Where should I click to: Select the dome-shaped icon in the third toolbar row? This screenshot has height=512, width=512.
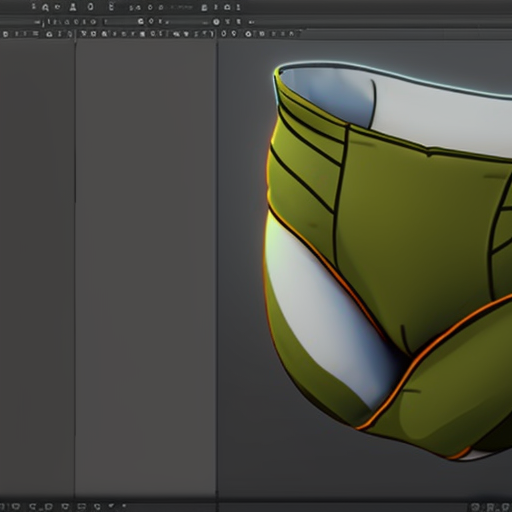click(49, 34)
